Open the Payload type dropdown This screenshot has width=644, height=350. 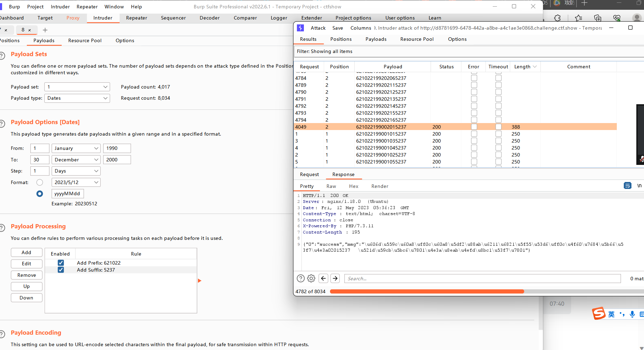pos(77,98)
